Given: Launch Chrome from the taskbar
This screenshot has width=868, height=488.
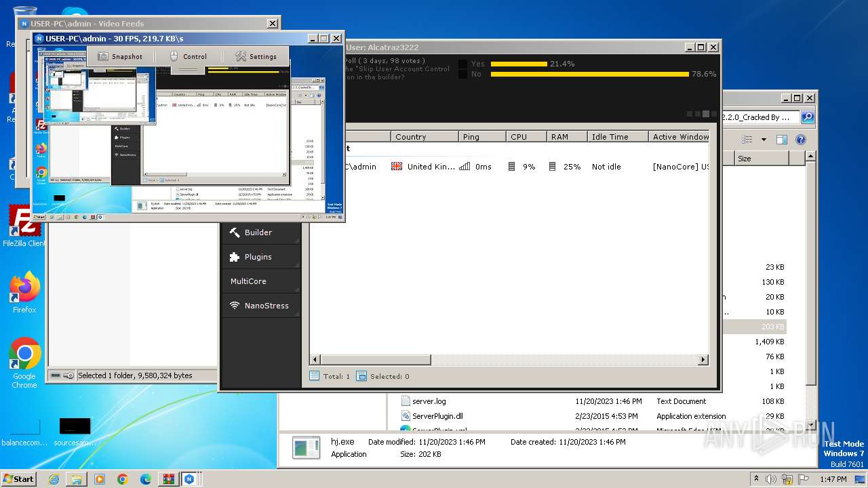Looking at the screenshot, I should pyautogui.click(x=122, y=479).
